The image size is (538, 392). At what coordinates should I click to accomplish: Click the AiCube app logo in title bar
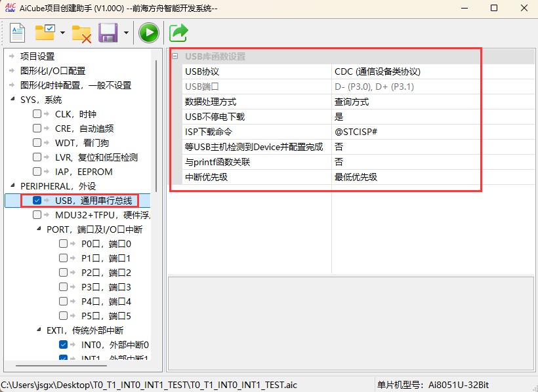pos(10,8)
